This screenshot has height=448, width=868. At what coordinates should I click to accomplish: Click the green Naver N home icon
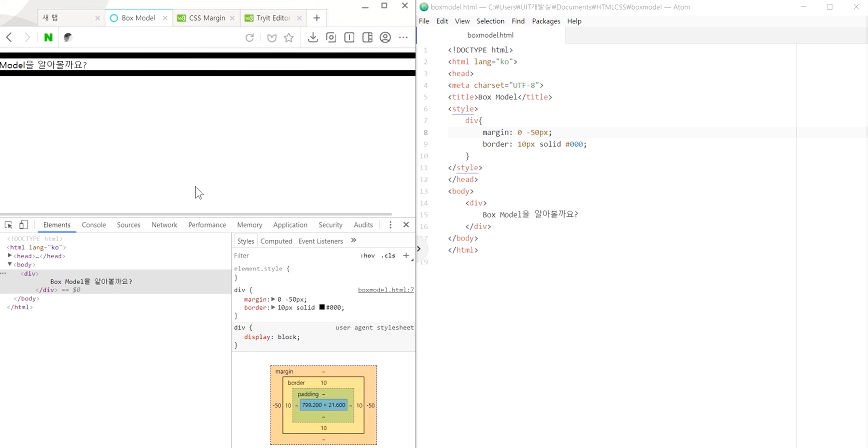[x=48, y=37]
